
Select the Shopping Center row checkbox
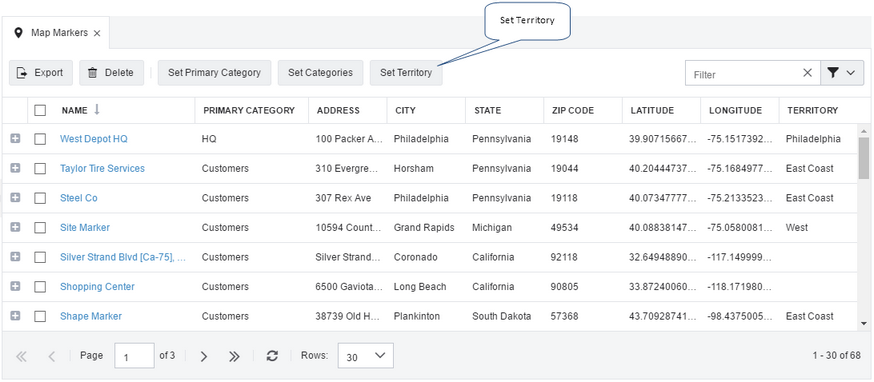[x=40, y=287]
